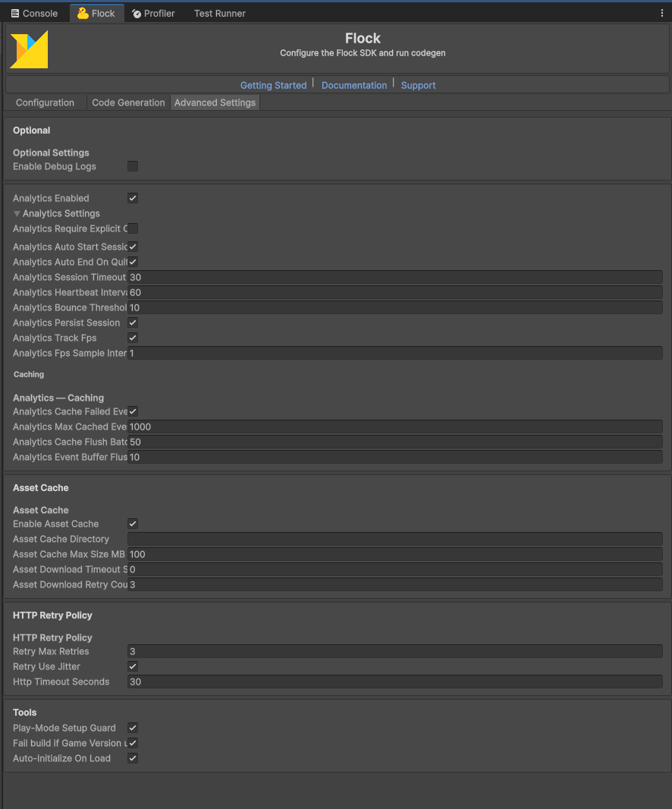Screen dimensions: 672x809
Task: Click the Http Timeout Seconds label
Action: click(x=61, y=682)
